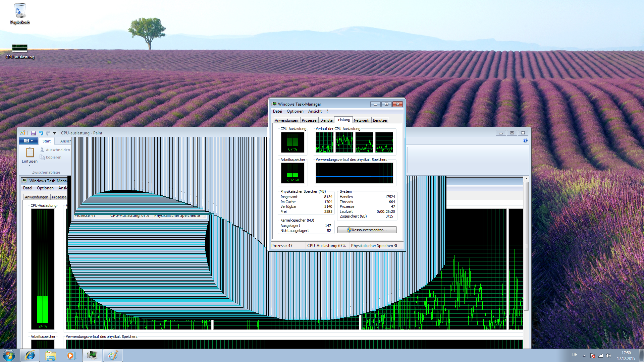This screenshot has height=362, width=644.
Task: Click the Ressourcenmonitor button
Action: (x=367, y=230)
